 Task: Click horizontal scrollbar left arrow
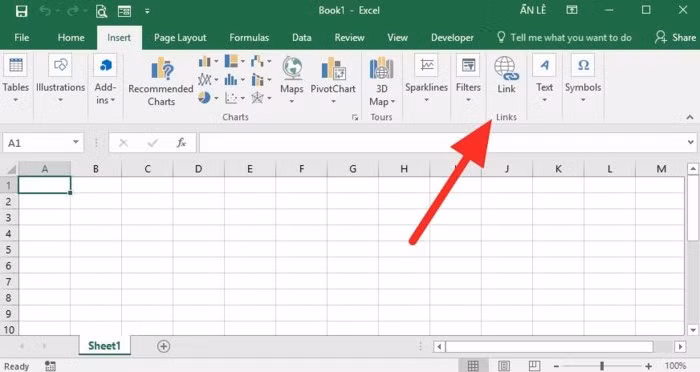click(x=439, y=347)
